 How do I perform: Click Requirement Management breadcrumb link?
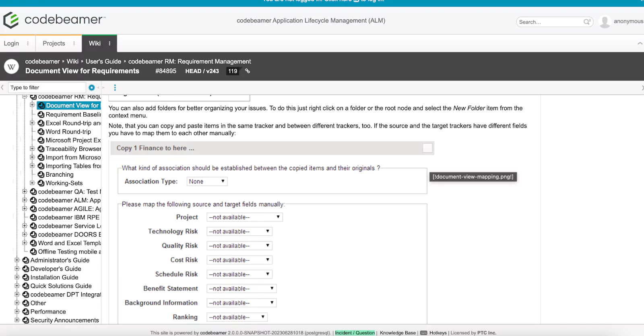point(190,62)
